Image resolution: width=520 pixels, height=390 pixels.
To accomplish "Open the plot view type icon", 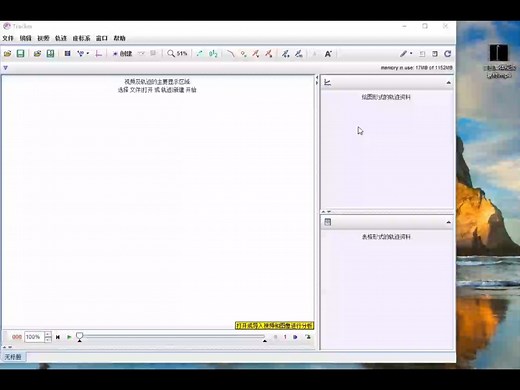I will 328,82.
